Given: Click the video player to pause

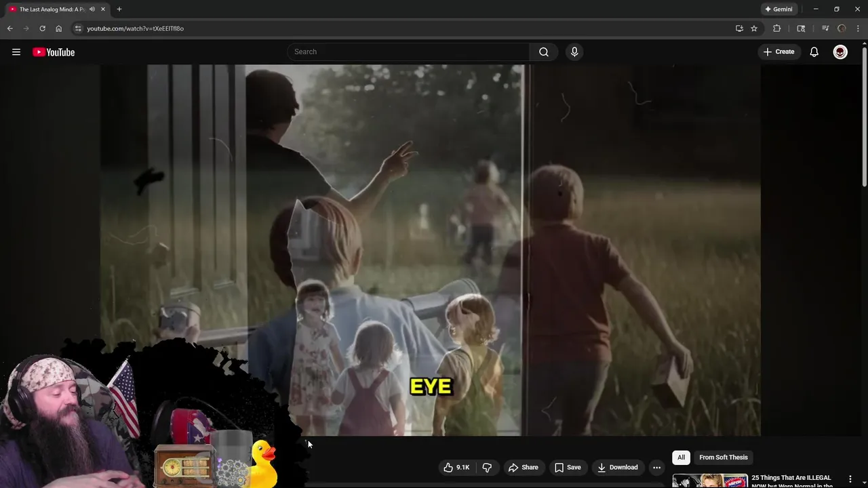Looking at the screenshot, I should [x=431, y=250].
